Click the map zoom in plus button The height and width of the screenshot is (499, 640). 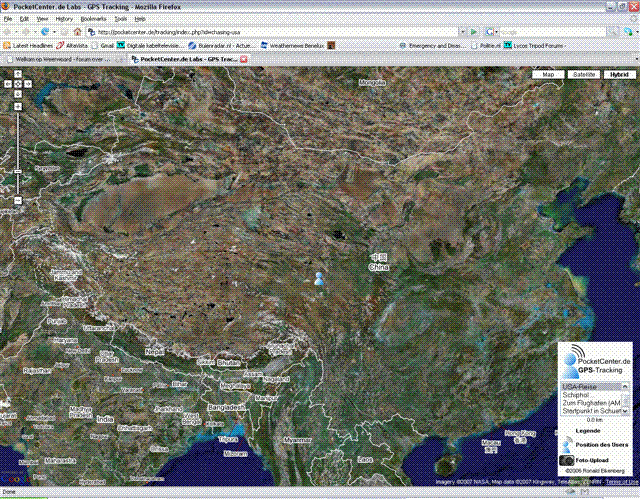pyautogui.click(x=18, y=106)
